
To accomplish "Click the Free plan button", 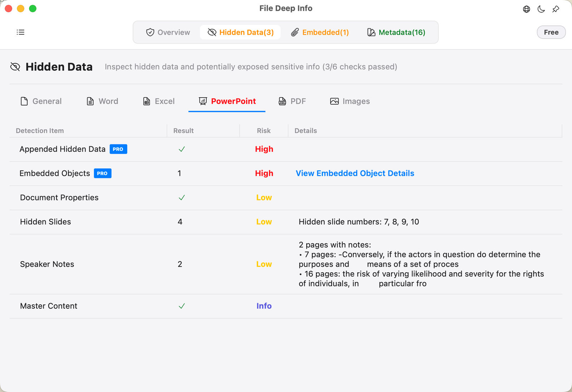I will pyautogui.click(x=551, y=32).
